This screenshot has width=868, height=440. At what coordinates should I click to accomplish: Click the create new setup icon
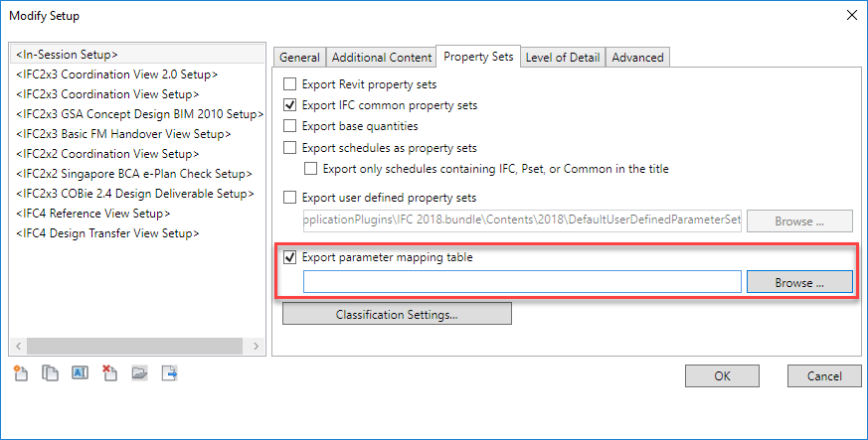(x=20, y=373)
